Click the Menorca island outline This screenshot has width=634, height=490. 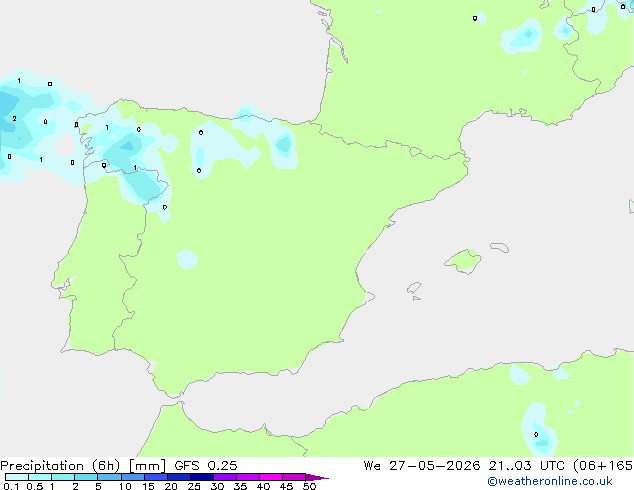[500, 247]
